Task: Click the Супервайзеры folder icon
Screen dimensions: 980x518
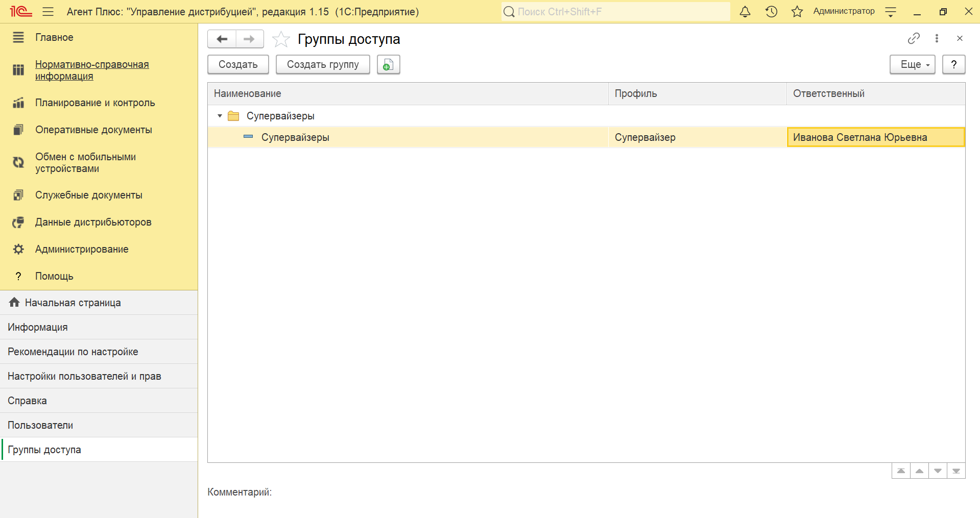Action: tap(233, 116)
